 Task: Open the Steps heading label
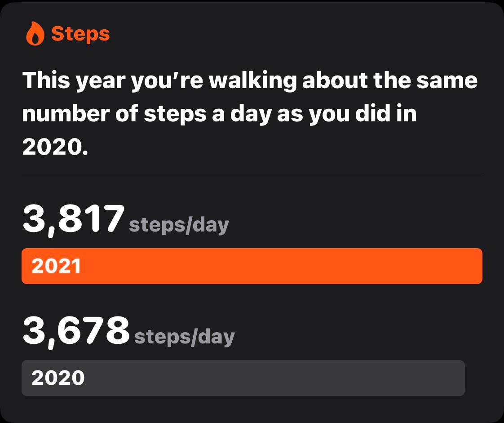coord(80,34)
